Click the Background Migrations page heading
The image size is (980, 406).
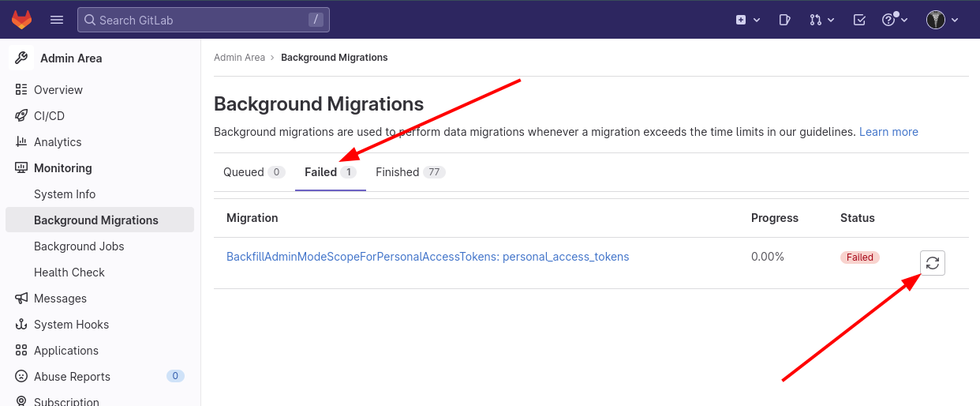point(319,104)
